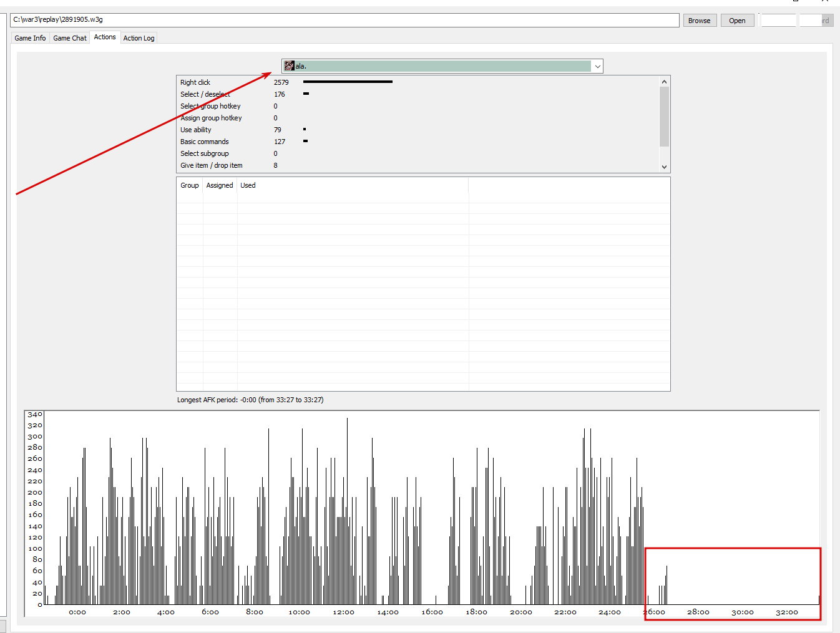840x633 pixels.
Task: Click the Used column header
Action: (x=248, y=185)
